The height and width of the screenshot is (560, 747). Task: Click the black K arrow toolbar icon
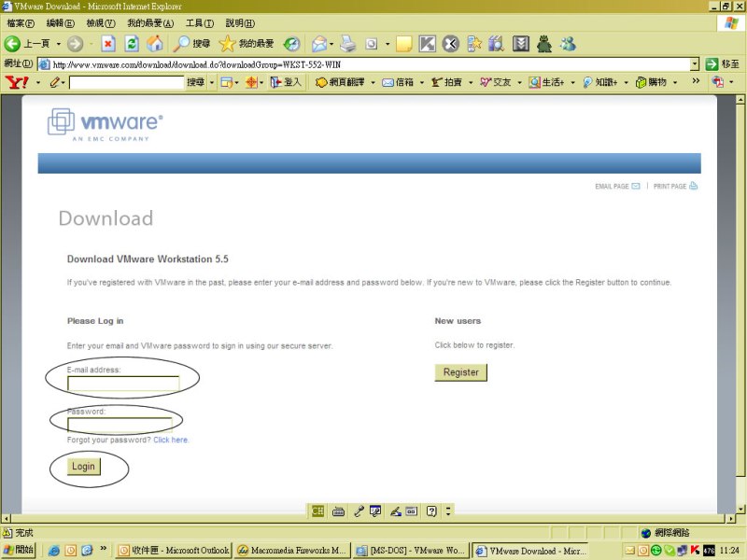pyautogui.click(x=427, y=44)
